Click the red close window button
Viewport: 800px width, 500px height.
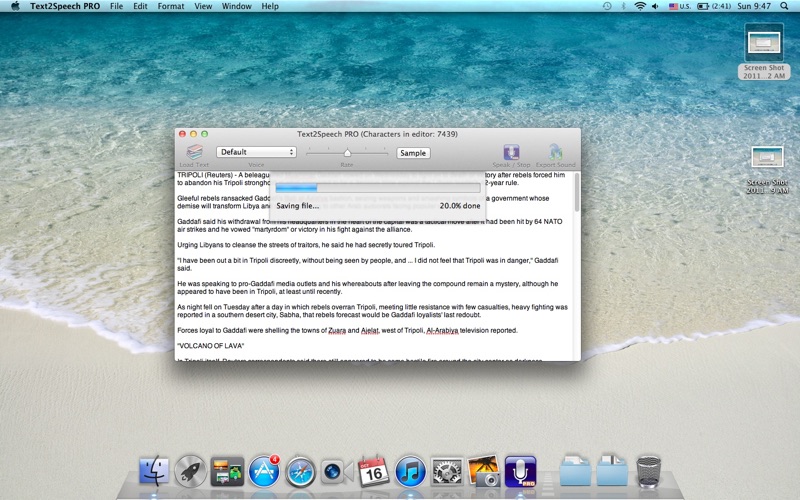tap(182, 134)
